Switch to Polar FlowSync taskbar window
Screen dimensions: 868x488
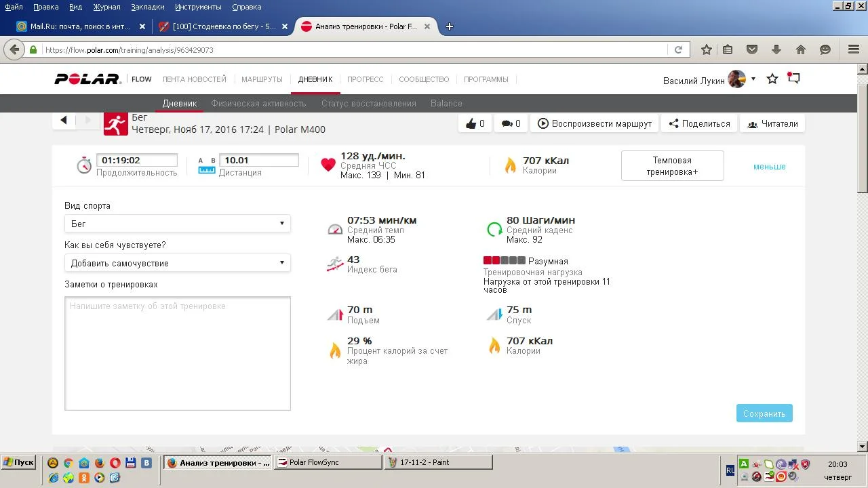(328, 462)
